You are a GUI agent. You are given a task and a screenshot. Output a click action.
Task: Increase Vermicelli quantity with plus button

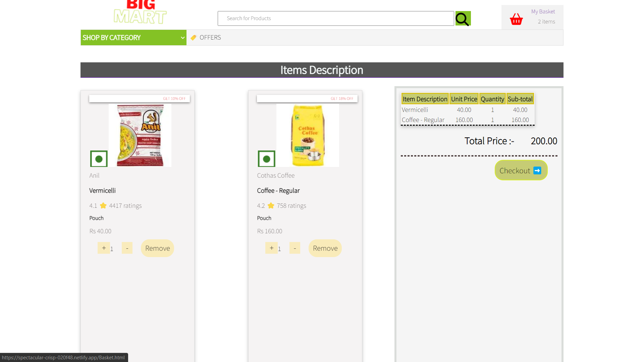click(x=104, y=248)
